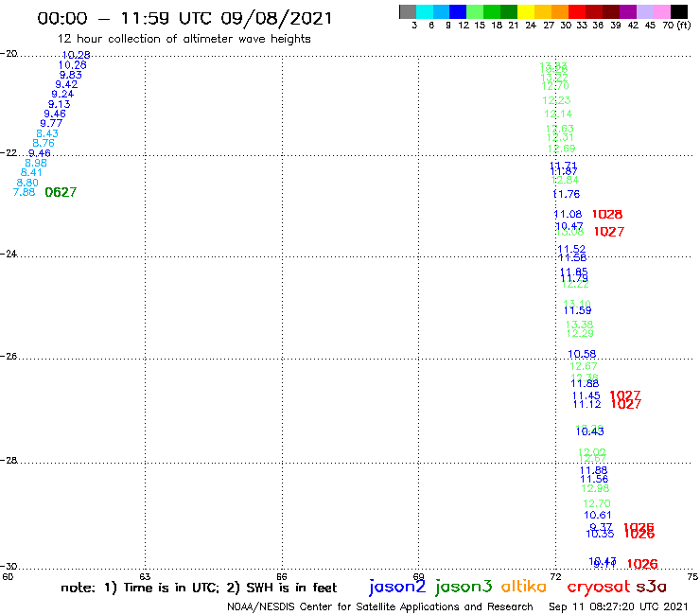
Task: Click the plot title with date 09/08/2021
Action: click(x=184, y=18)
